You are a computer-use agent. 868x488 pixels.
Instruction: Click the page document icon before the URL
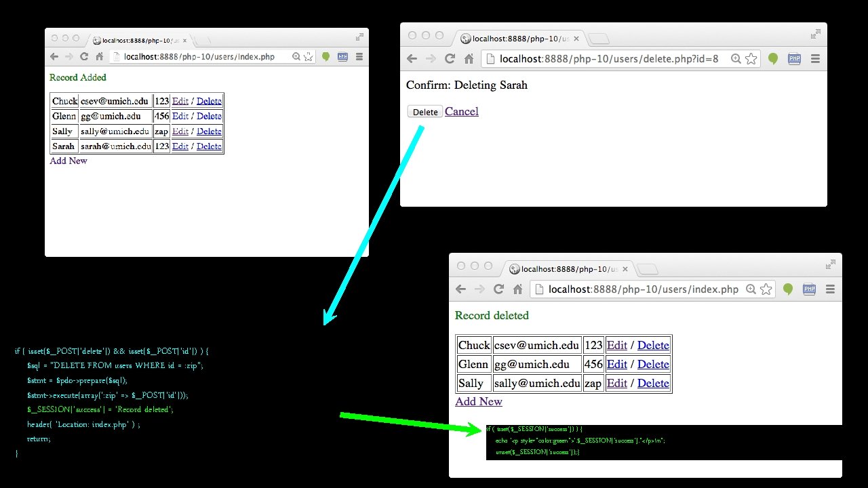pyautogui.click(x=490, y=59)
